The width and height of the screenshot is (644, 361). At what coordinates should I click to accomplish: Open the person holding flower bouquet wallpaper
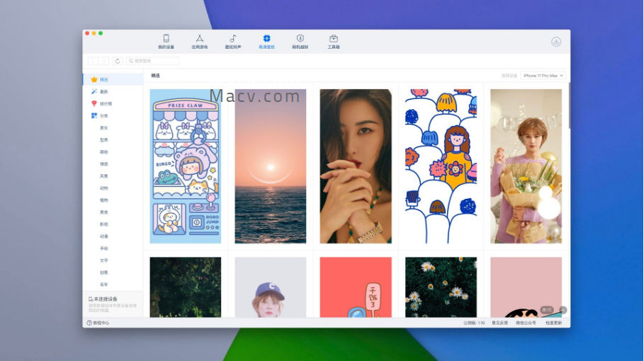526,166
